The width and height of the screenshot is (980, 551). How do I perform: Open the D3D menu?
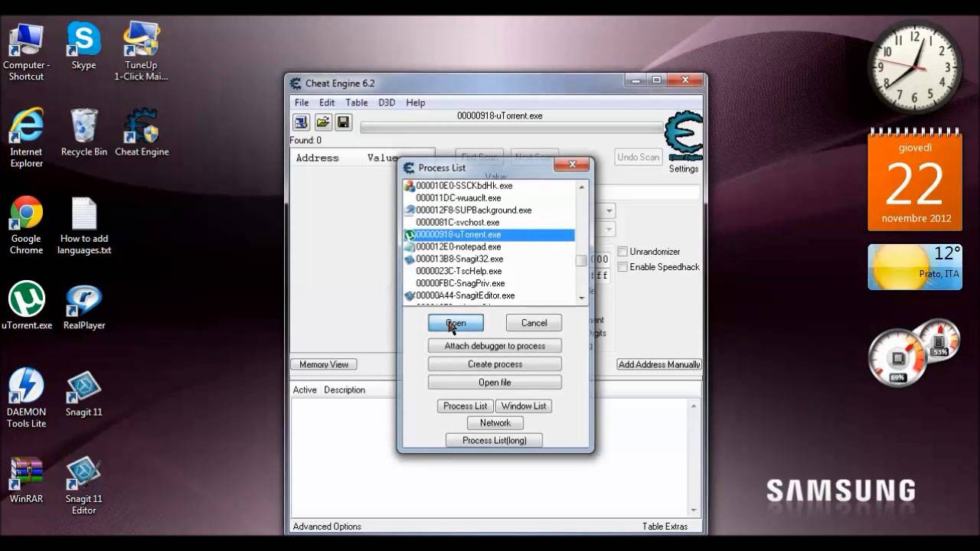tap(387, 103)
